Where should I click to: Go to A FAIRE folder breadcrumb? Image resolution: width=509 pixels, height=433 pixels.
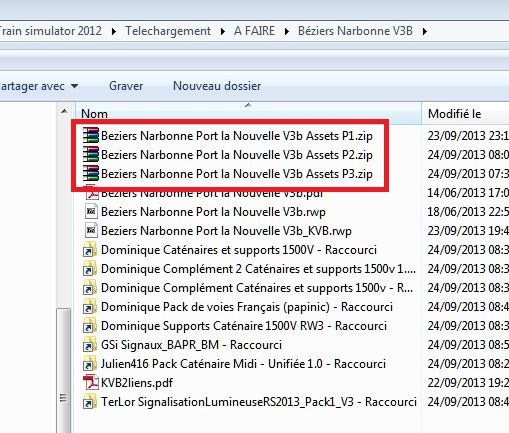254,31
